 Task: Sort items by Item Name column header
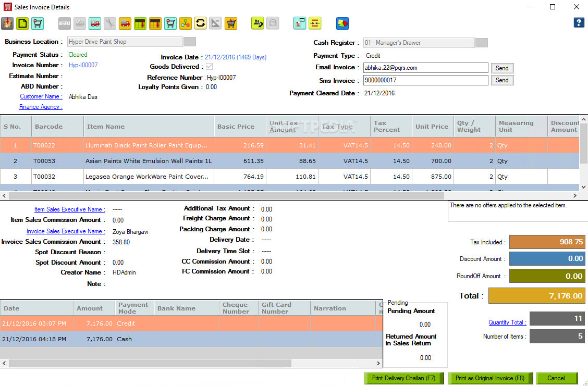click(149, 127)
